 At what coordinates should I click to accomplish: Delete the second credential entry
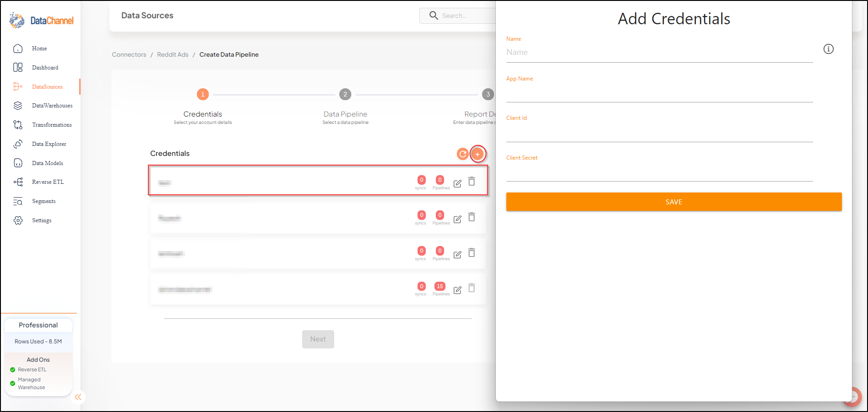point(472,217)
